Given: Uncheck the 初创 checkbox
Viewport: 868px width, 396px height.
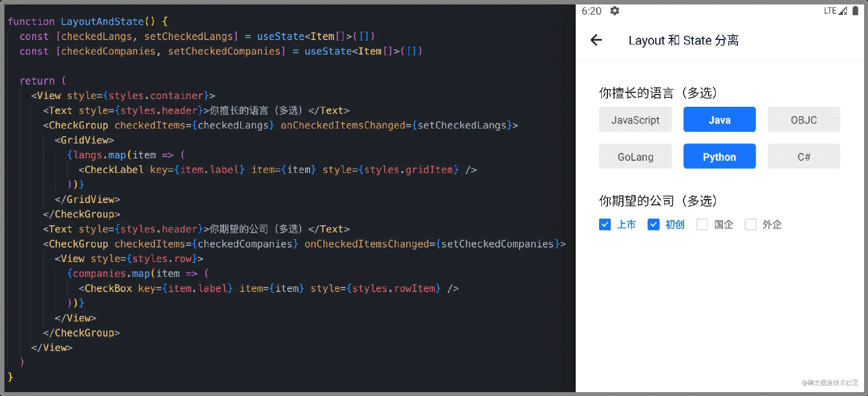Looking at the screenshot, I should click(654, 225).
